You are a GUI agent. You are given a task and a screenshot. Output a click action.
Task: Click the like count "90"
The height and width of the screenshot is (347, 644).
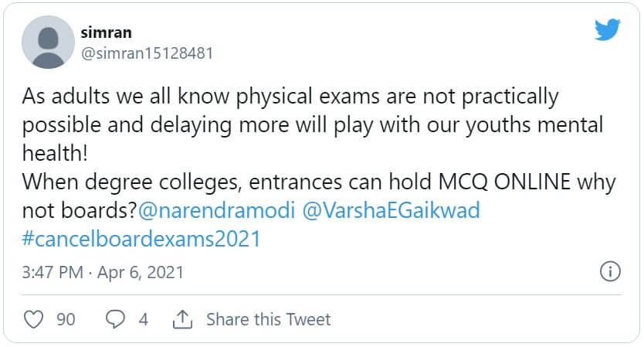(x=66, y=319)
